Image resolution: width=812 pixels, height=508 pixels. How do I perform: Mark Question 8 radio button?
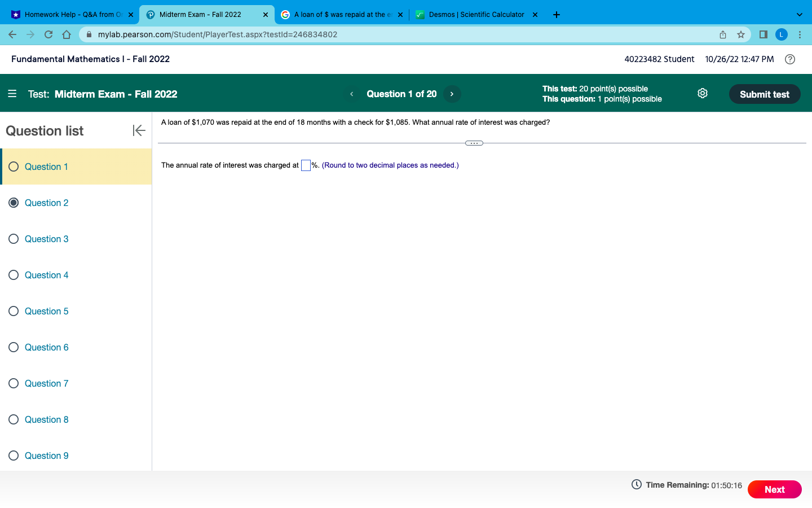(14, 419)
